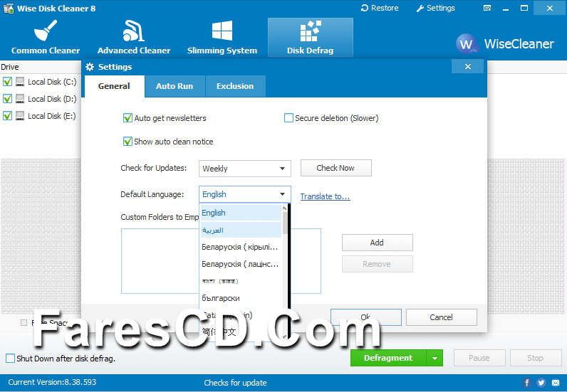Screen dimensions: 567x392
Task: Uncheck Auto get newsletters
Action: click(128, 118)
